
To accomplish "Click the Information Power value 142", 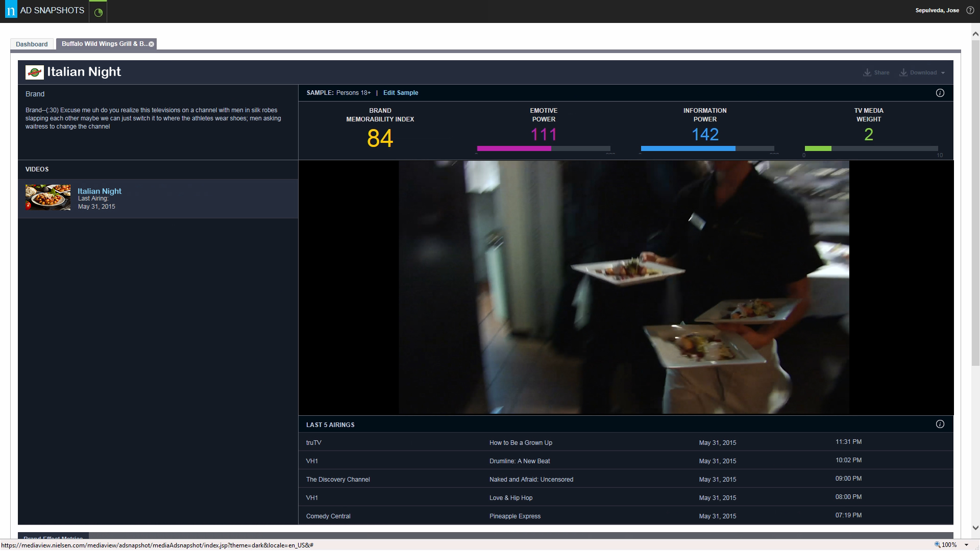I will click(x=705, y=135).
